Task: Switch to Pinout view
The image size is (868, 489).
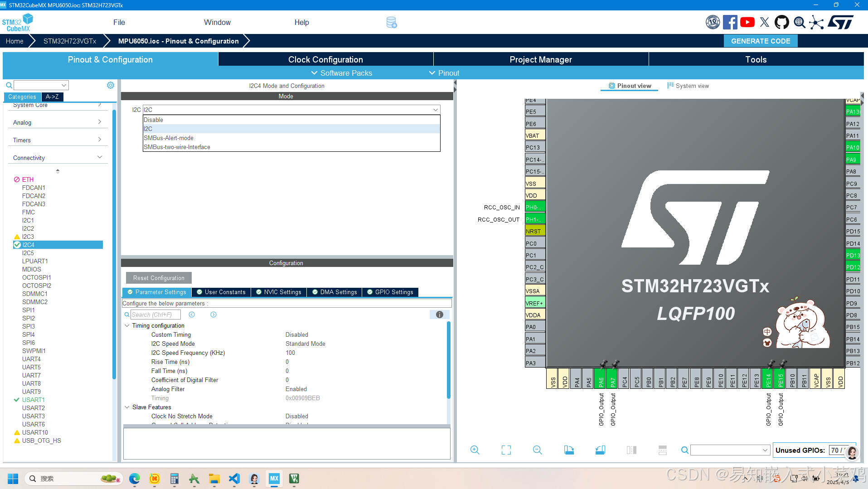Action: coord(630,86)
